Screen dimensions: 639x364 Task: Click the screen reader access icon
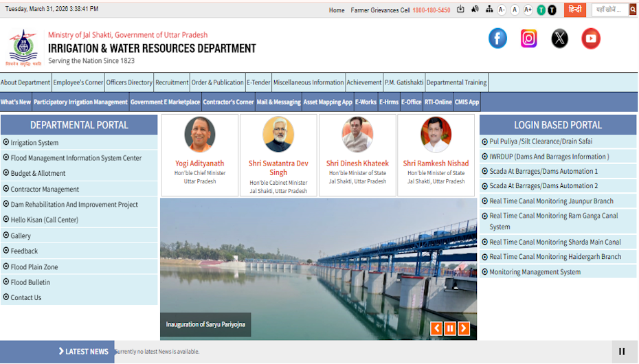(x=475, y=9)
